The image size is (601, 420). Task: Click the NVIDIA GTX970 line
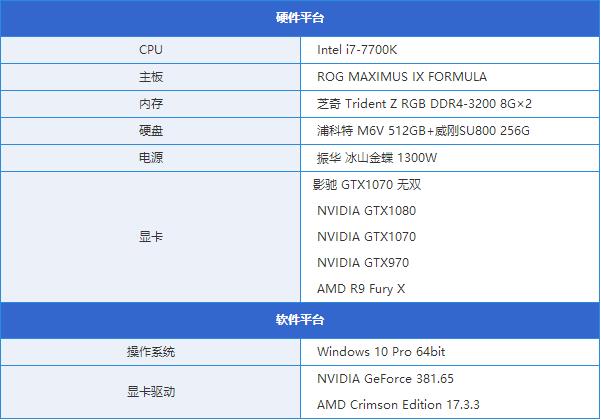point(363,263)
